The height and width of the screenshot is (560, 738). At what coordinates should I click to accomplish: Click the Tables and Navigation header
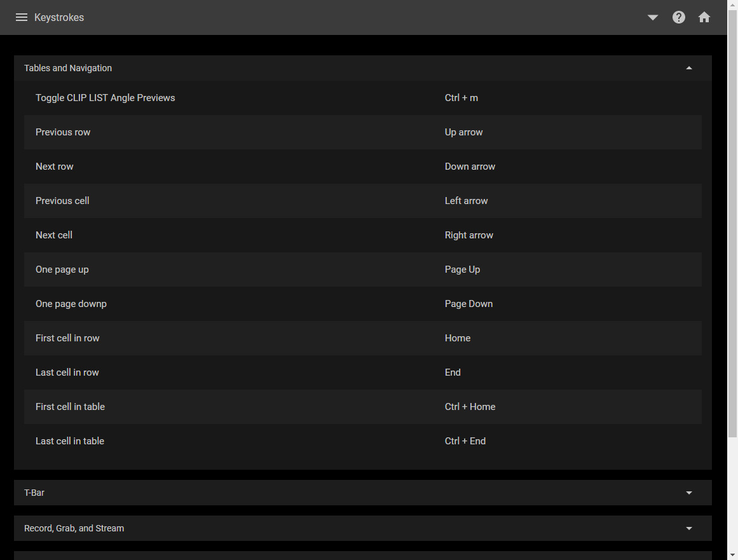(x=363, y=68)
